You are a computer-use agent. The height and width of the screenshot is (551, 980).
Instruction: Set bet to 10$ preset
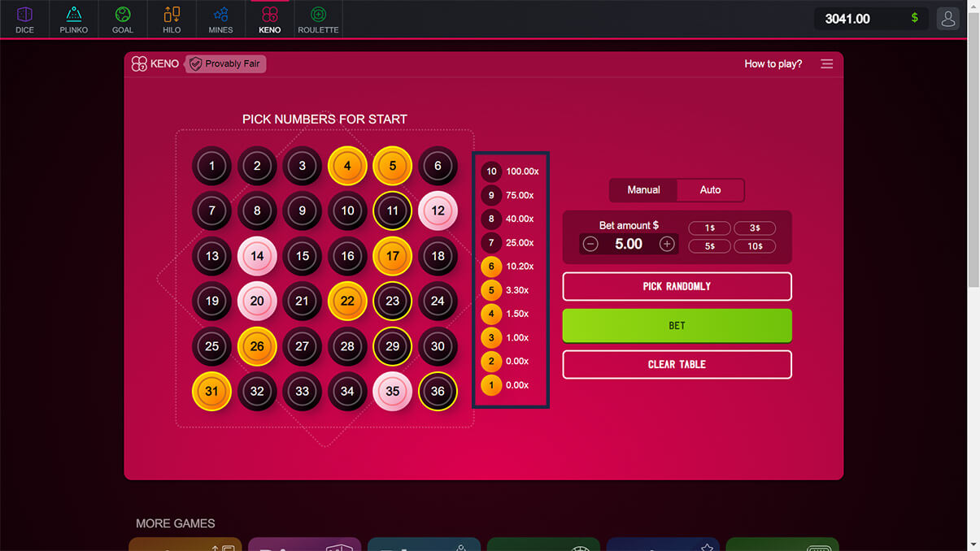[x=755, y=246]
